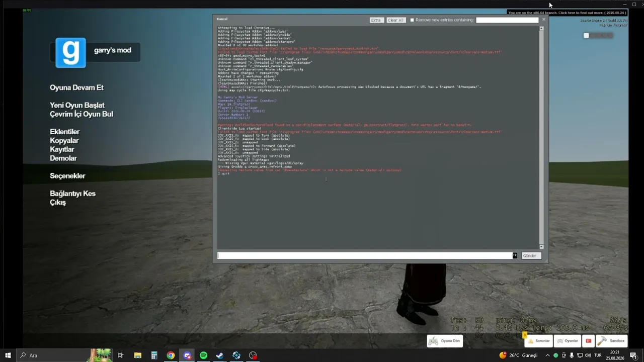Open the Demolar menu item

(63, 158)
